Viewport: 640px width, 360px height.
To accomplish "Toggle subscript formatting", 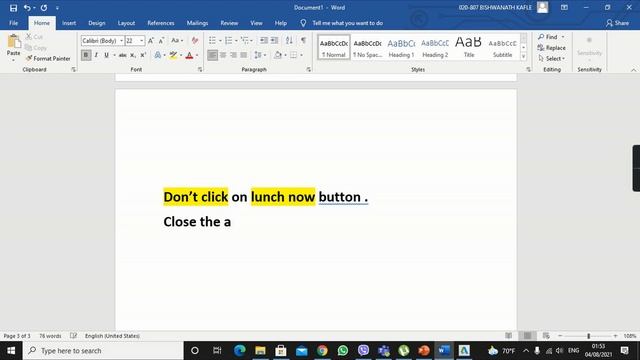I will pyautogui.click(x=133, y=55).
